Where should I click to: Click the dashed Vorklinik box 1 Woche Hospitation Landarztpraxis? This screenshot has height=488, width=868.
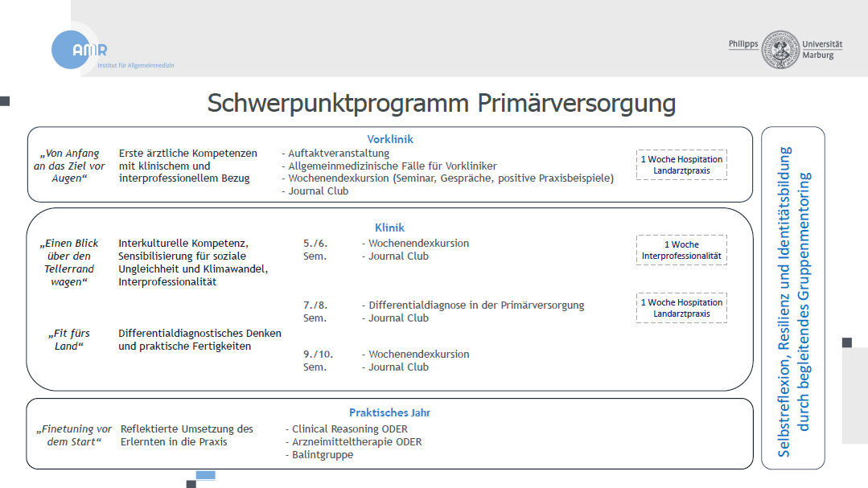681,165
